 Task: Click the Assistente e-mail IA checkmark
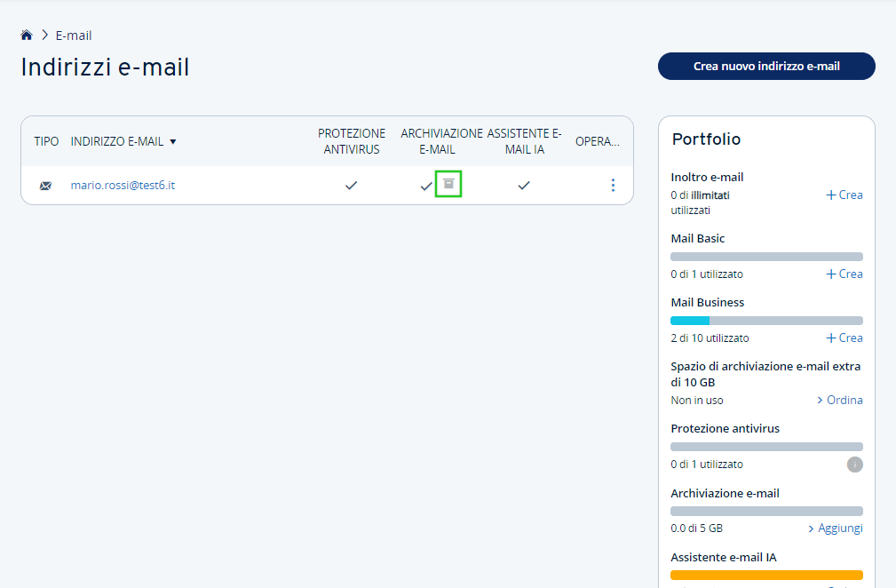click(x=524, y=185)
